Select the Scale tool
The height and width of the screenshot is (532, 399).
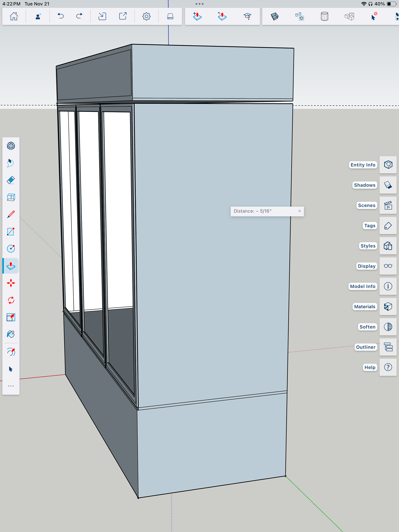pos(11,317)
